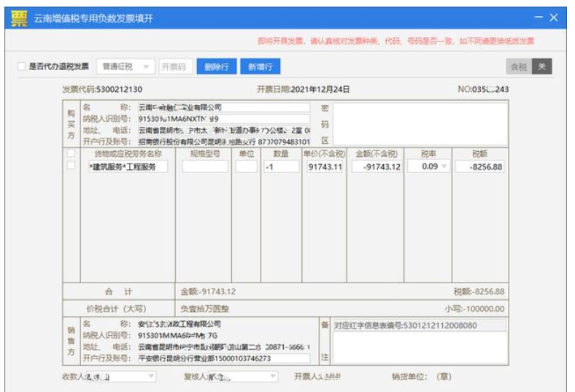This screenshot has width=575, height=392.
Task: Click the 金额 field showing -91743.12
Action: point(377,167)
